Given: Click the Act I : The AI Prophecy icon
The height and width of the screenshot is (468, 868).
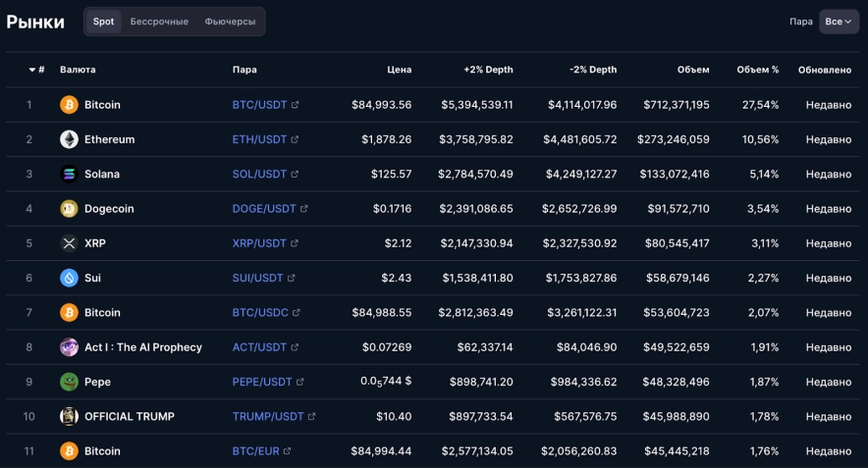Looking at the screenshot, I should [69, 347].
